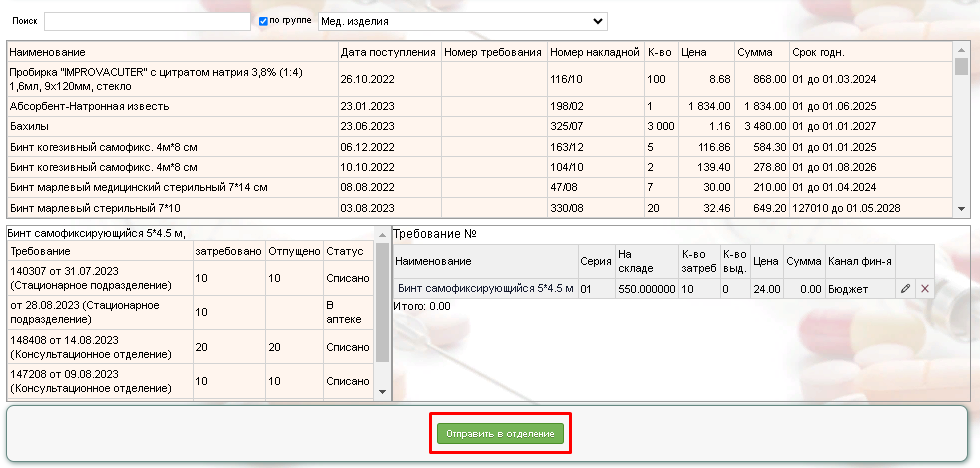Image resolution: width=980 pixels, height=468 pixels.
Task: Click the 'Канал фин-я' column header
Action: coord(859,261)
